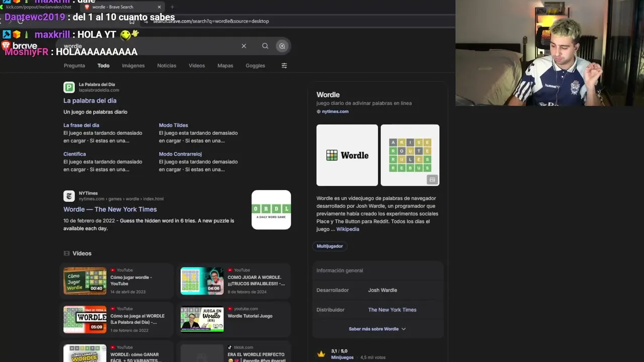
Task: Open the Videos search tab
Action: coord(197,66)
